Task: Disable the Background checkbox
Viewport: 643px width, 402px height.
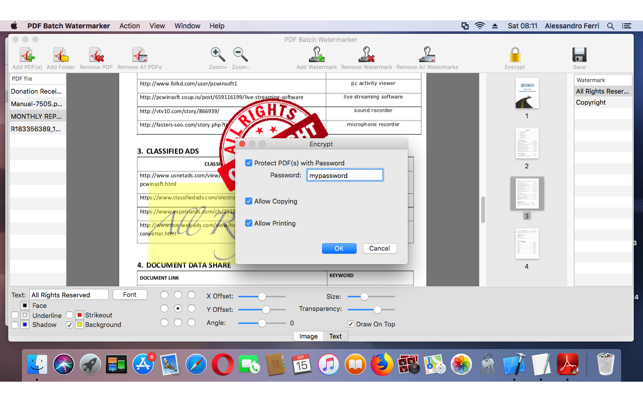Action: pos(69,324)
